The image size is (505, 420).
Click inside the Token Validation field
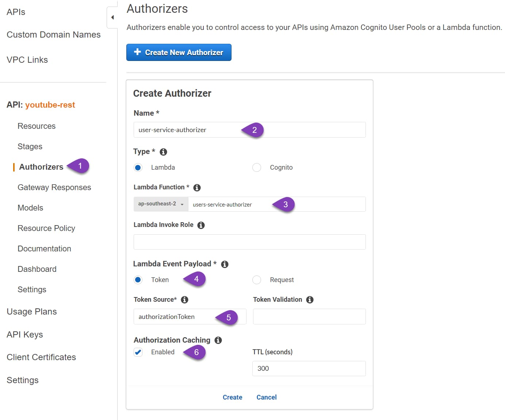tap(309, 316)
